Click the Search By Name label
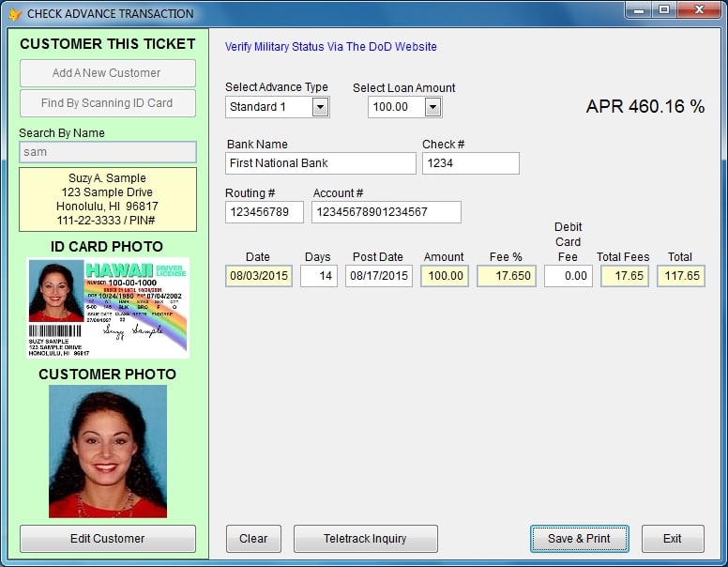This screenshot has width=728, height=567. point(62,133)
